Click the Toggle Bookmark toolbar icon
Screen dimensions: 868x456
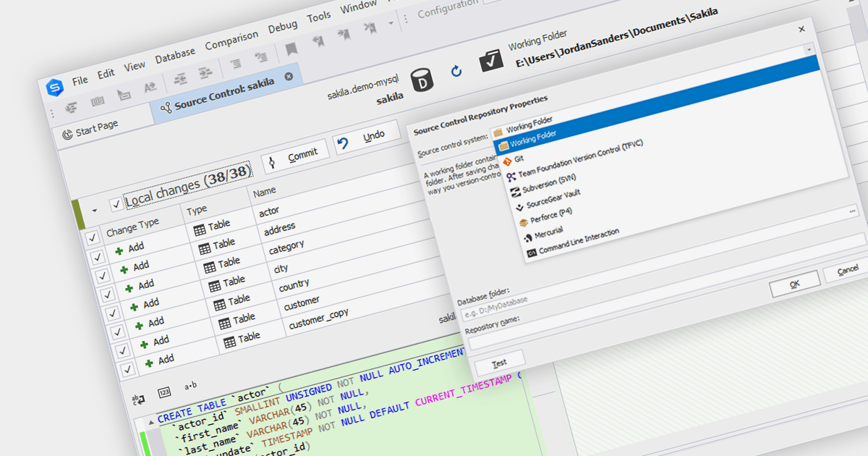tap(291, 48)
